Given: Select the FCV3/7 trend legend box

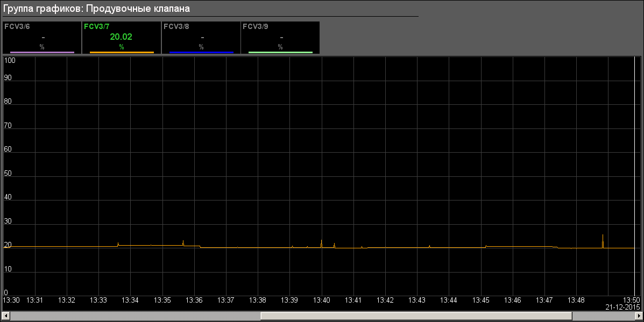Looking at the screenshot, I should pos(122,38).
